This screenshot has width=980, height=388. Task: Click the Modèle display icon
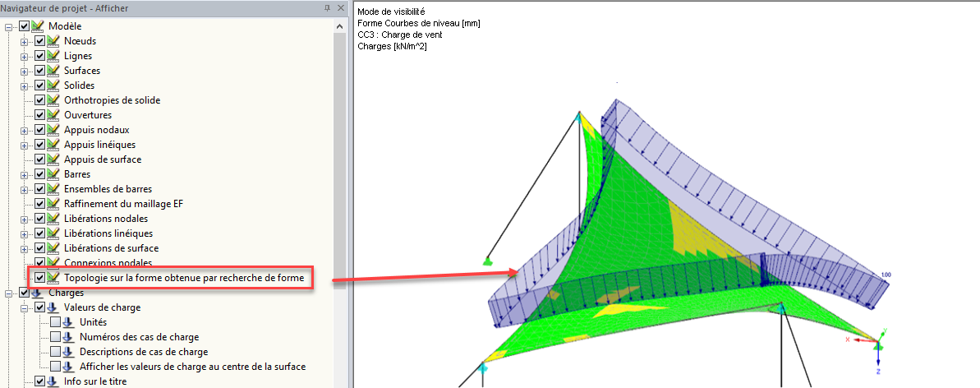click(37, 26)
